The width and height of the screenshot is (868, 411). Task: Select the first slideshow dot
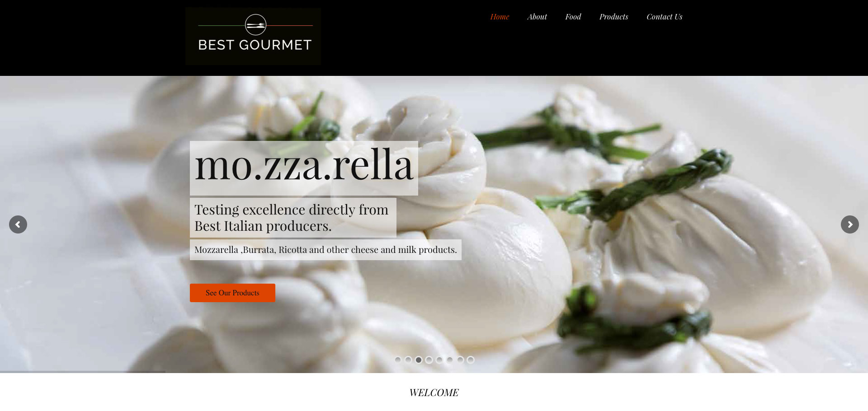398,360
